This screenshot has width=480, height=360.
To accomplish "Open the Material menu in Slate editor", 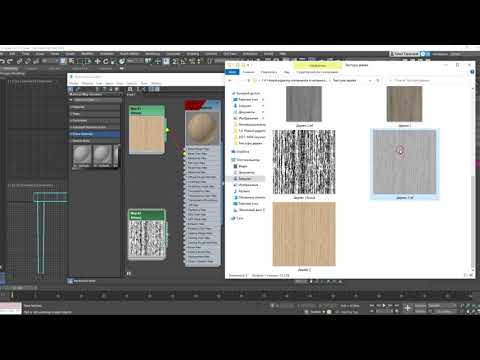I will point(87,83).
